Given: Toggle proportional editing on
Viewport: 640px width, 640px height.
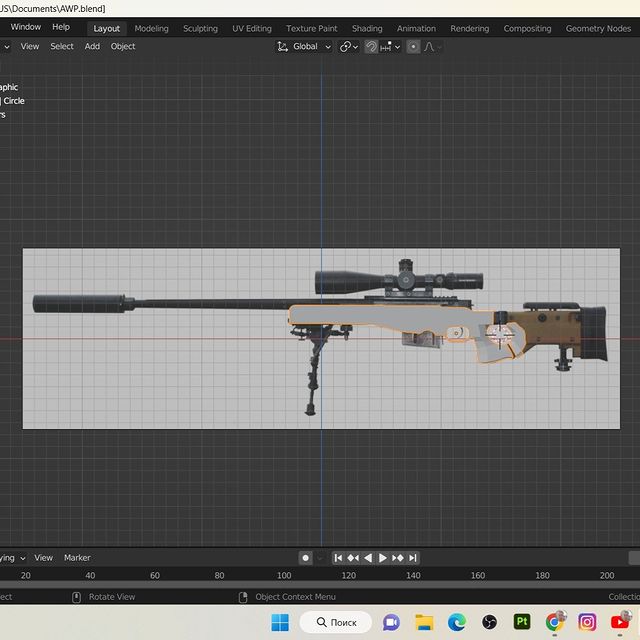Looking at the screenshot, I should click(x=413, y=47).
